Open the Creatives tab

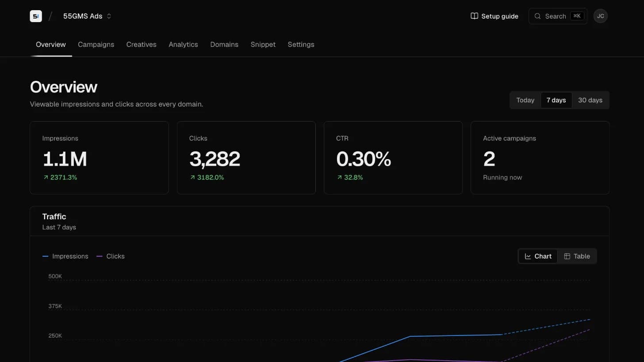pyautogui.click(x=142, y=44)
